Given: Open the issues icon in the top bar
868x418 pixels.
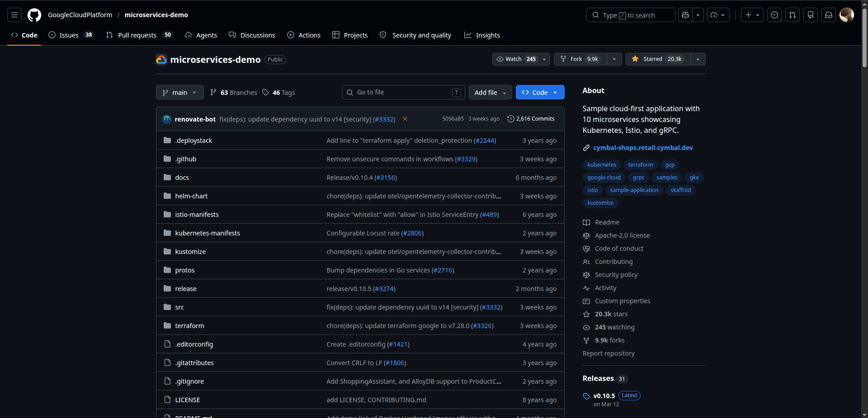Looking at the screenshot, I should click(x=774, y=15).
